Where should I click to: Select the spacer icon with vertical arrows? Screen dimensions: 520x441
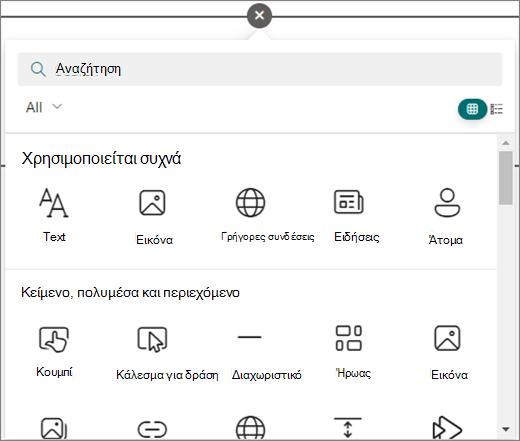pyautogui.click(x=348, y=427)
